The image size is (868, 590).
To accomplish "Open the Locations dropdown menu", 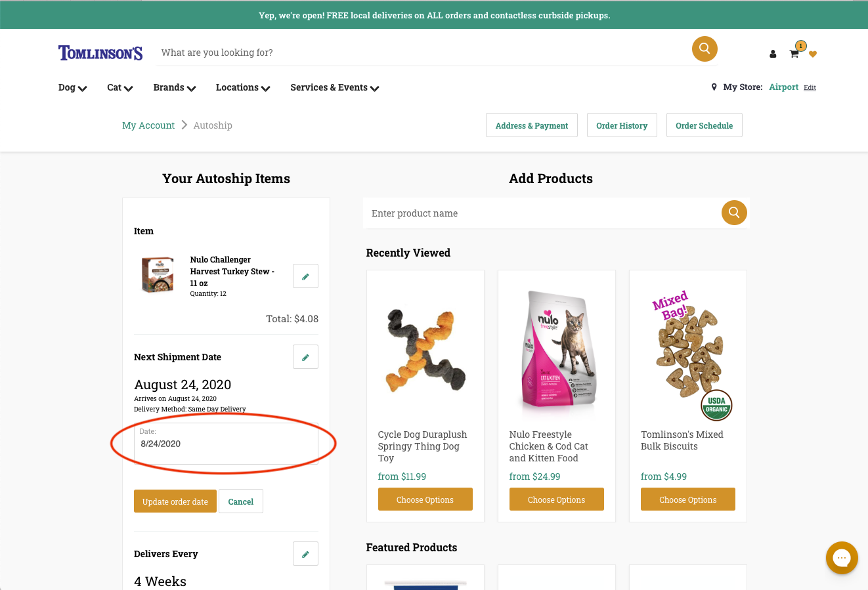I will coord(243,87).
